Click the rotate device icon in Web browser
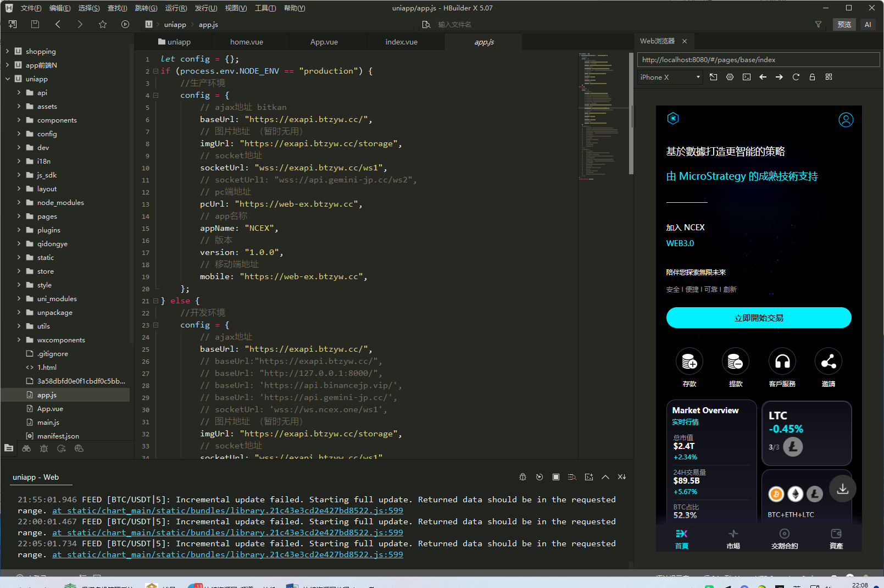The width and height of the screenshot is (884, 588). [x=714, y=77]
